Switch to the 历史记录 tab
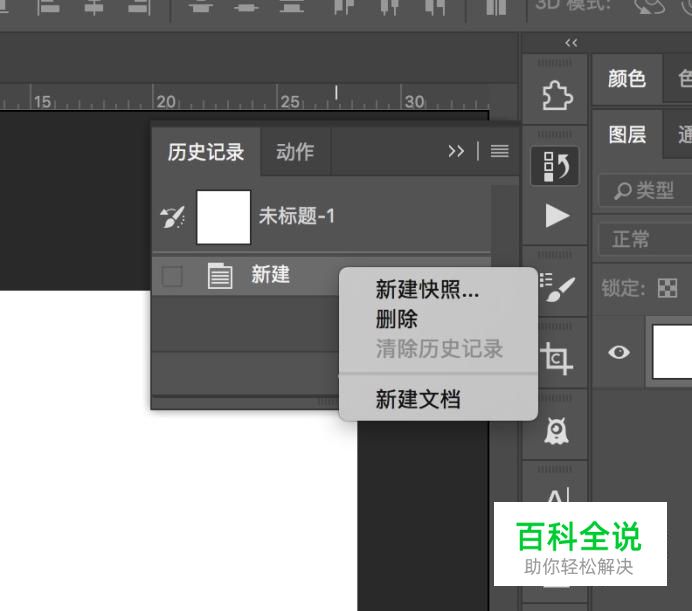This screenshot has width=692, height=611. (206, 152)
